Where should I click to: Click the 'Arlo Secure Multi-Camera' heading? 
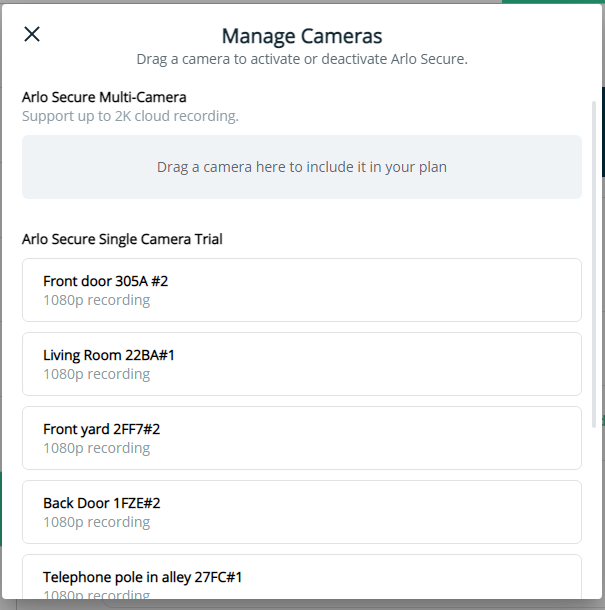coord(104,97)
